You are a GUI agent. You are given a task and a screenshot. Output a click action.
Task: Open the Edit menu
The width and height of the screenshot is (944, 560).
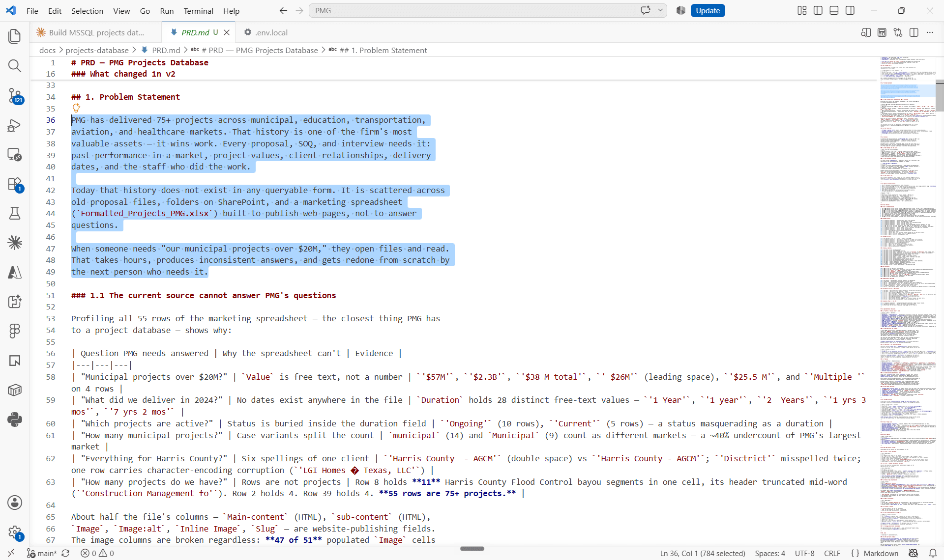tap(55, 11)
